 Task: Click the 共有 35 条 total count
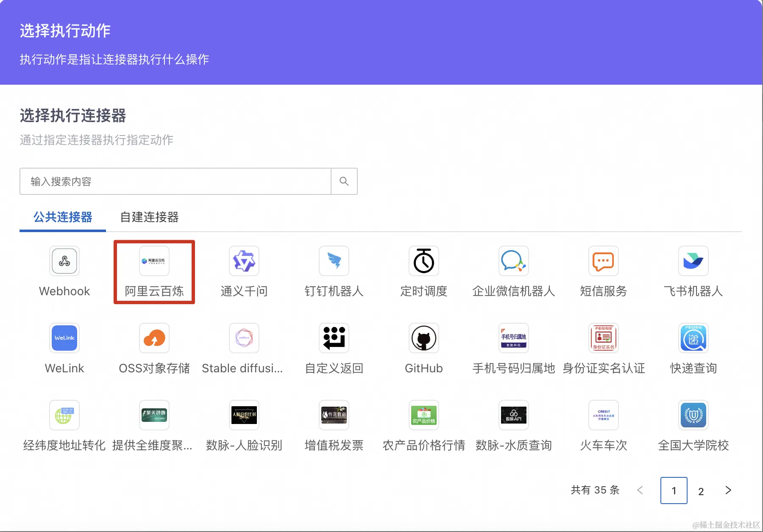(x=595, y=490)
